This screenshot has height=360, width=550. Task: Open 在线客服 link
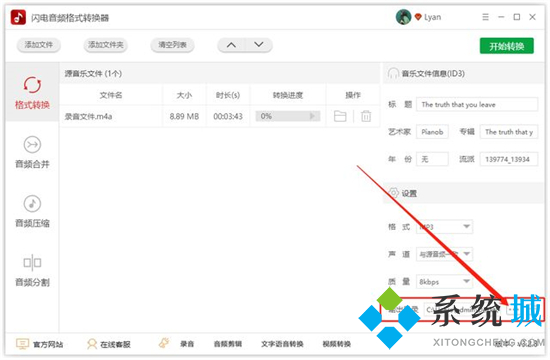(x=115, y=344)
